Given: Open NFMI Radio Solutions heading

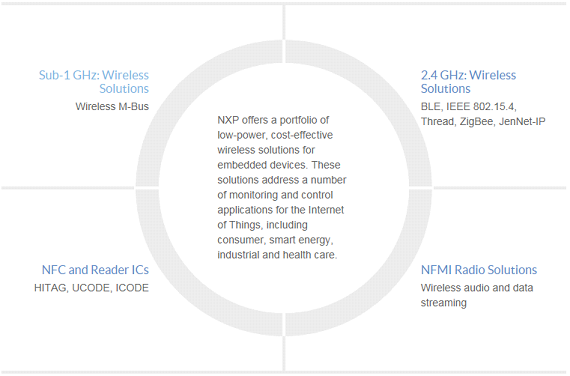Looking at the screenshot, I should coord(479,270).
